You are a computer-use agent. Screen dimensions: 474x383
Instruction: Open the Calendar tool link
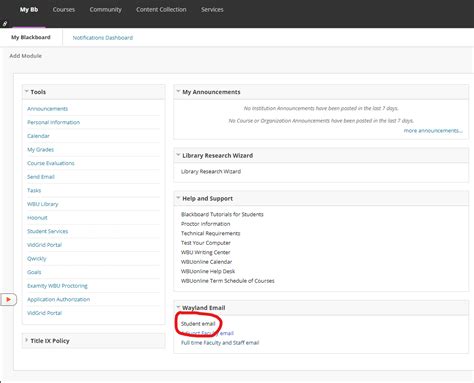pyautogui.click(x=38, y=136)
